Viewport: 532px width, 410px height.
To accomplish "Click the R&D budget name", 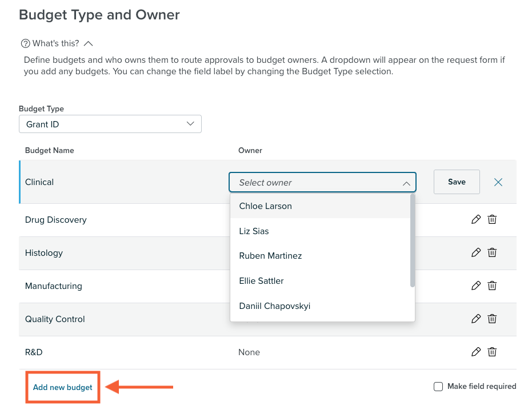I will coord(34,352).
